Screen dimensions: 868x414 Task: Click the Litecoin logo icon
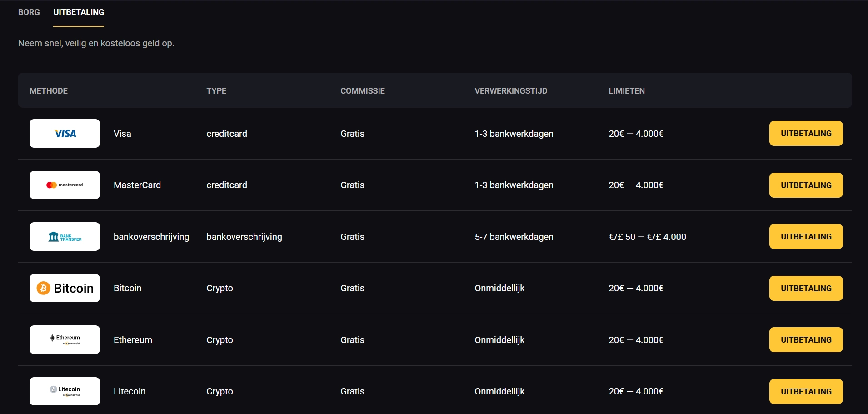pyautogui.click(x=65, y=391)
